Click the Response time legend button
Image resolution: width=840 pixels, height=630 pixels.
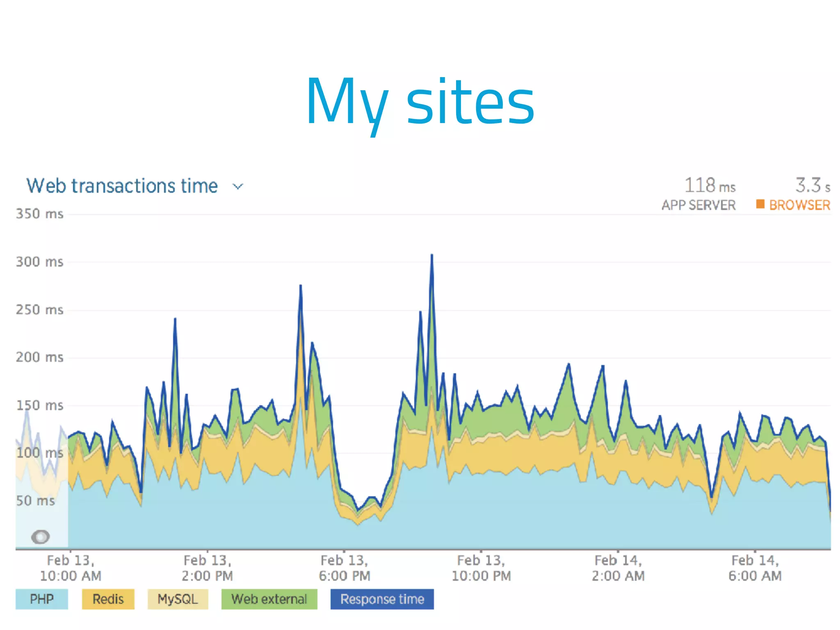click(382, 599)
